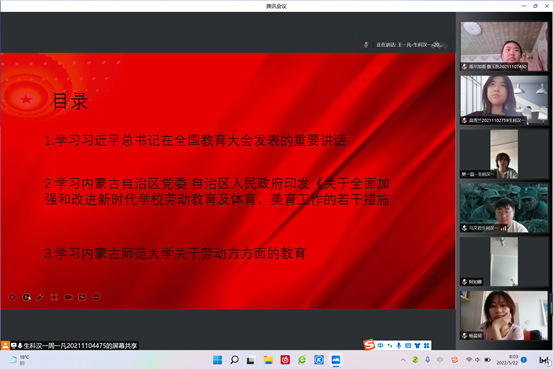Select the pen annotation tool on slide

pos(40,297)
